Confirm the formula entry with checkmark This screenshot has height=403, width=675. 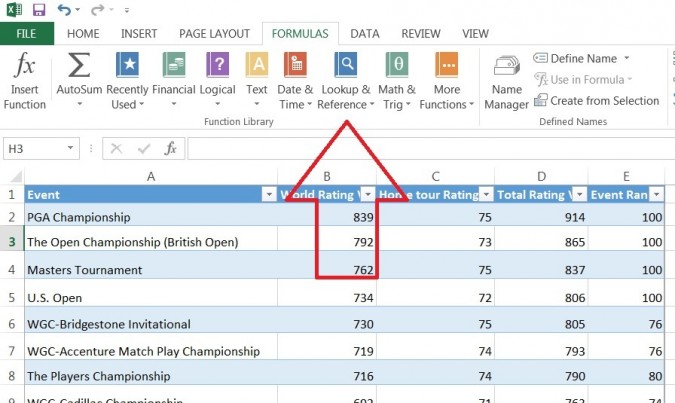click(x=144, y=149)
